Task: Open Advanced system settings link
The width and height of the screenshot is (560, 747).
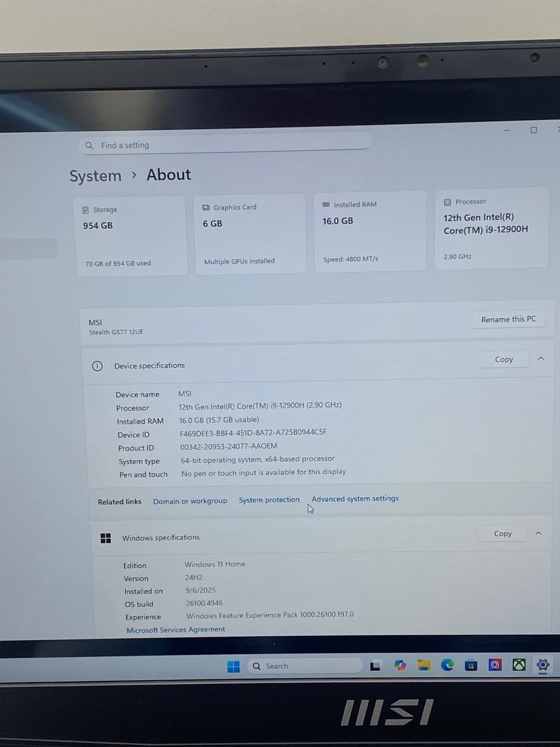Action: coord(355,498)
